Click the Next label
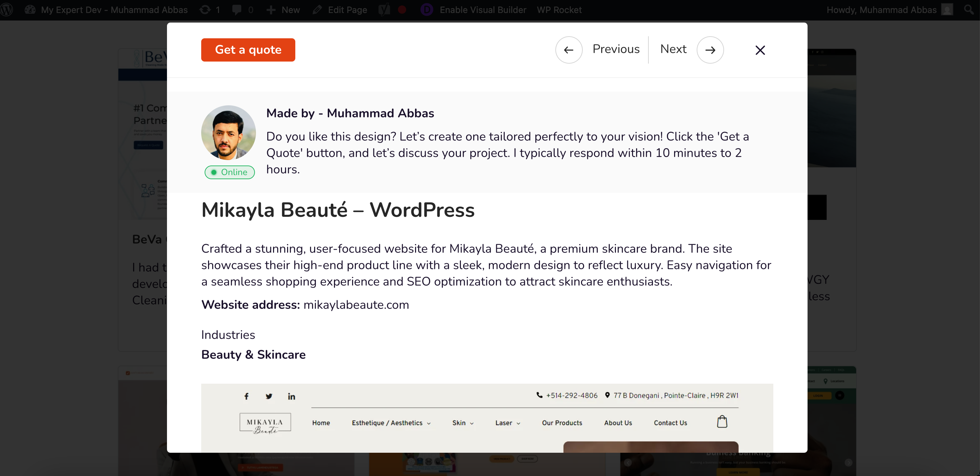Screen dimensions: 980x476 [673, 49]
